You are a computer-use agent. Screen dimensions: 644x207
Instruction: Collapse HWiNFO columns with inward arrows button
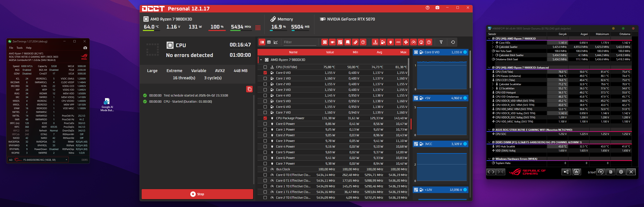(501, 172)
